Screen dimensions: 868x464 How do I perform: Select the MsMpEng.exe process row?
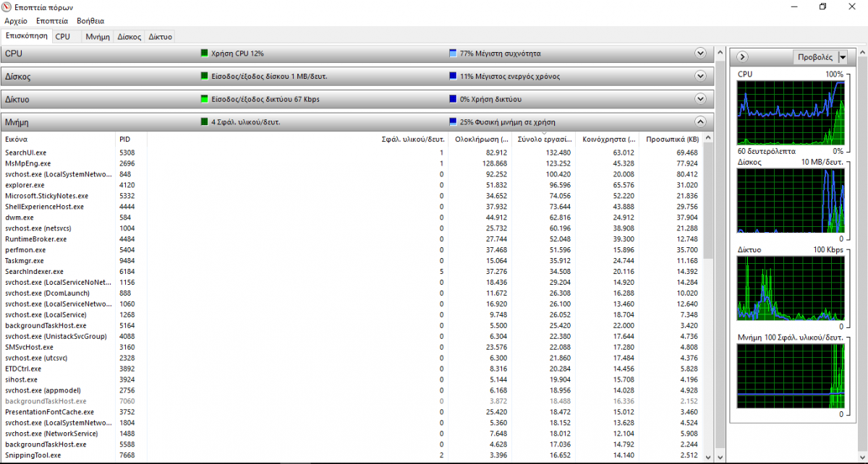coord(352,163)
